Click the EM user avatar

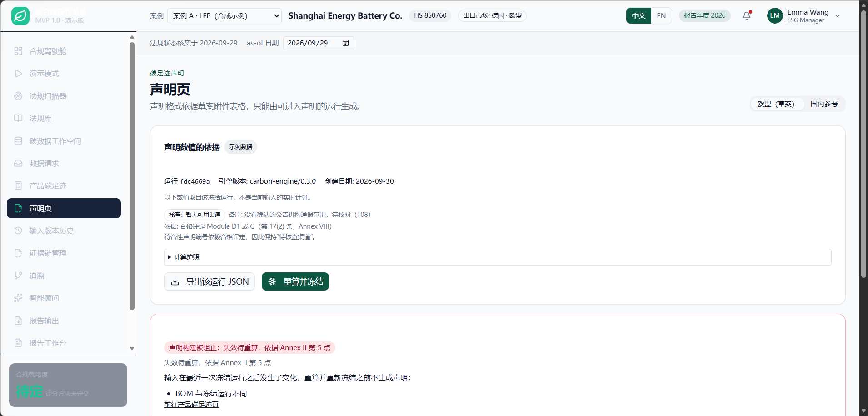pos(775,16)
